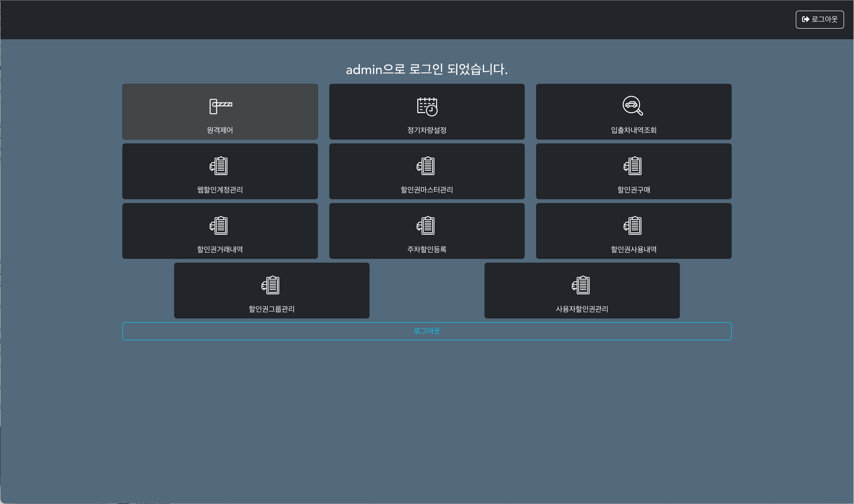This screenshot has height=504, width=854.
Task: Click the clipboard icon above 웹할인계정관리
Action: click(219, 166)
